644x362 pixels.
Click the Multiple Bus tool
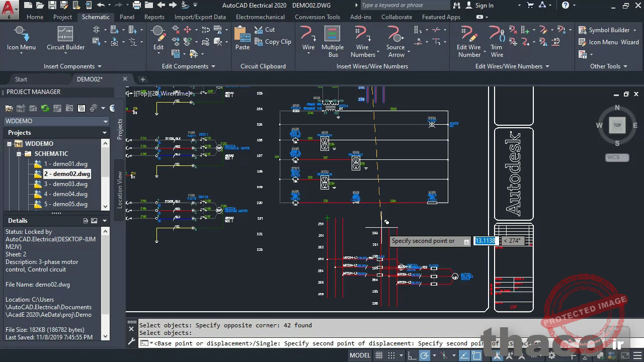click(x=332, y=40)
